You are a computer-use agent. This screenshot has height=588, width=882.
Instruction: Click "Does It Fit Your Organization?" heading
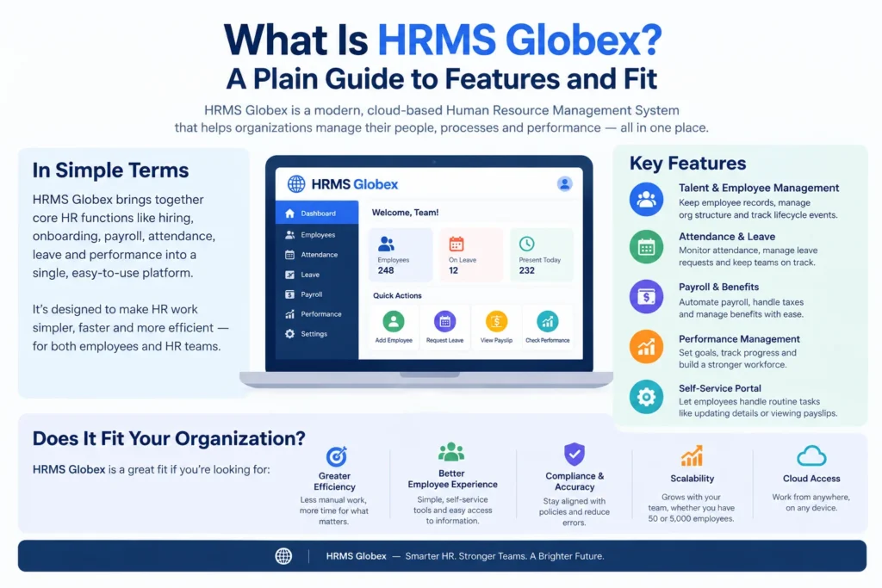(x=169, y=438)
